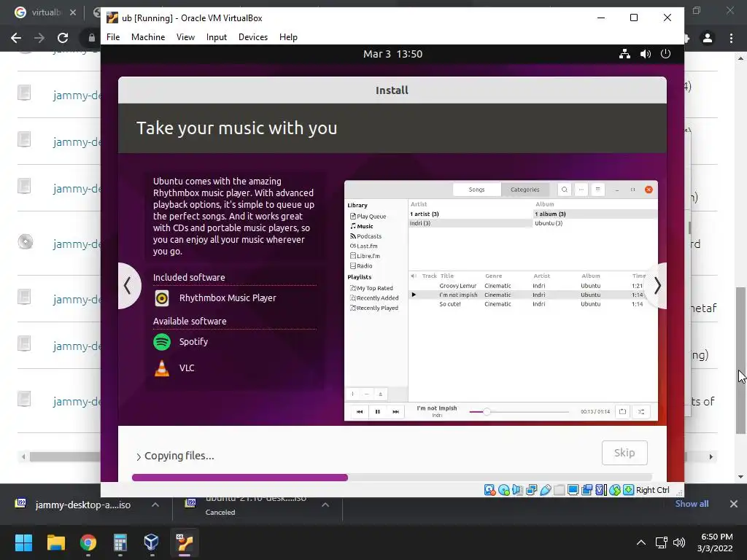
Task: Go to the next installer slide
Action: (x=657, y=286)
